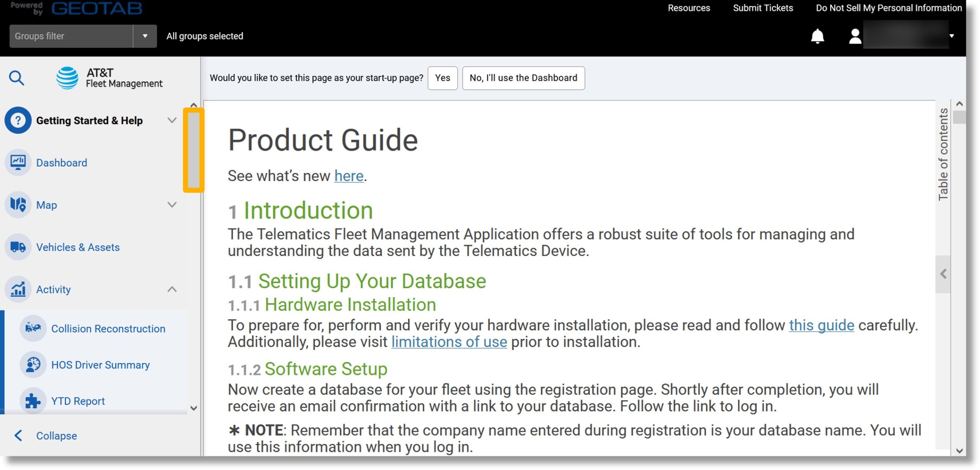
Task: Click the Geotab logo in header
Action: [x=97, y=8]
